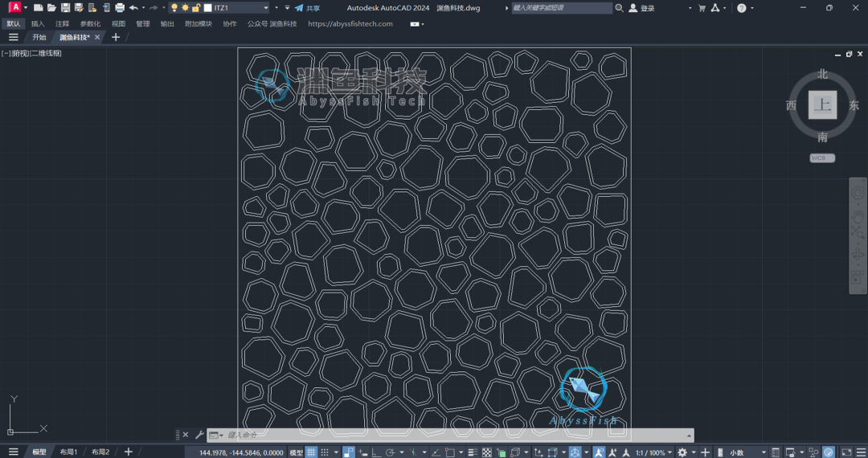Screen dimensions: 868x458
Task: Click the Save As icon
Action: coord(79,8)
